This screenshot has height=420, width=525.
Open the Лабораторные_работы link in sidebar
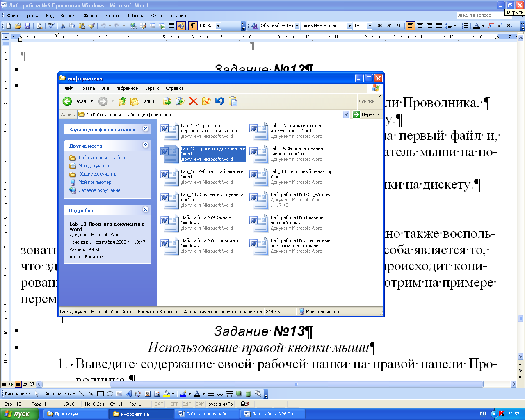pyautogui.click(x=103, y=157)
